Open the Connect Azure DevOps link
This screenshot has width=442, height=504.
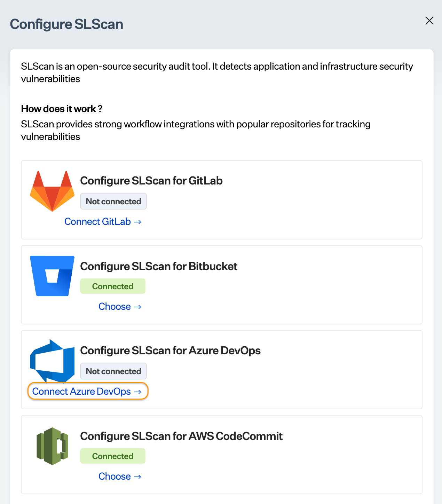(87, 392)
